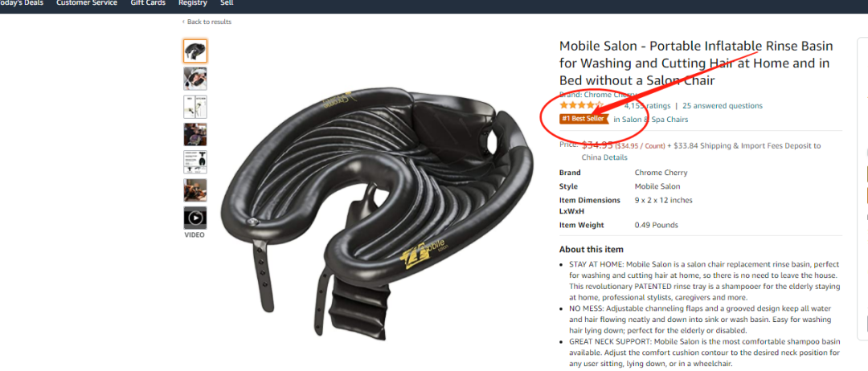Open the Registry navigation item
The image size is (868, 371).
pos(193,2)
